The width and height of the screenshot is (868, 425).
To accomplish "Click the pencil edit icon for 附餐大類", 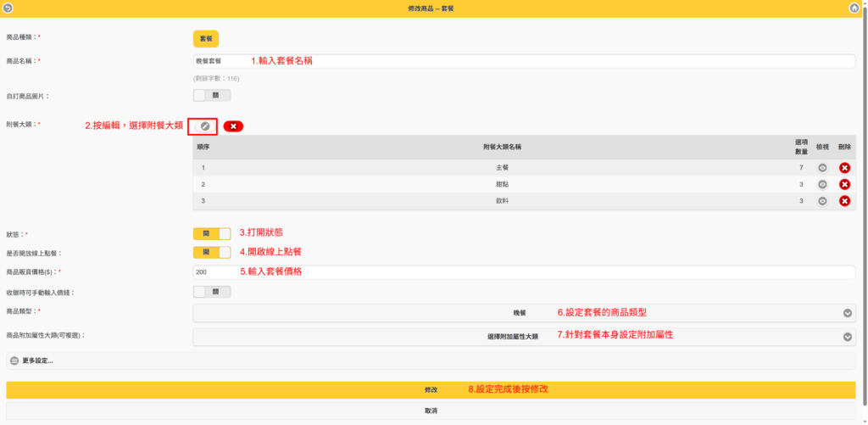I will tap(204, 126).
